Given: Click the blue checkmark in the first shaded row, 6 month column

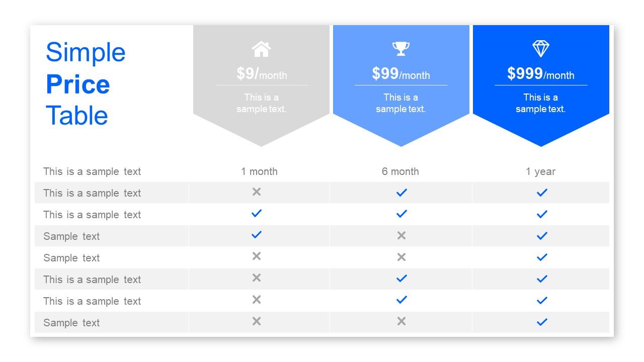Looking at the screenshot, I should (401, 192).
